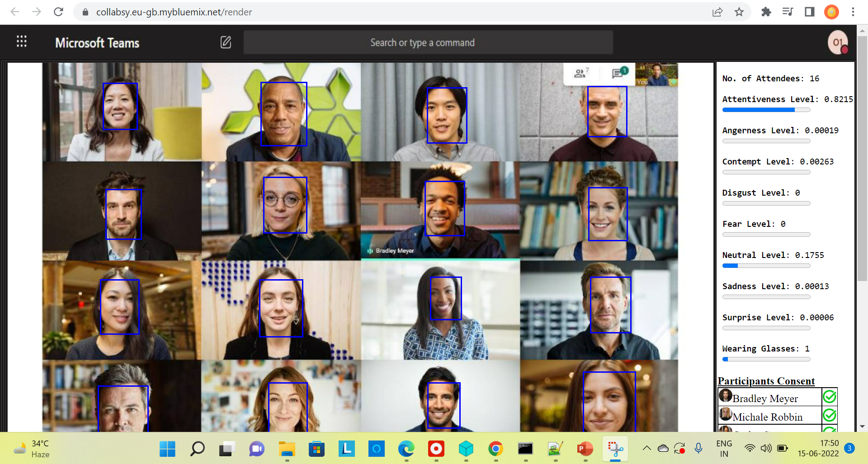Image resolution: width=868 pixels, height=464 pixels.
Task: Show hidden system tray icons
Action: (646, 448)
